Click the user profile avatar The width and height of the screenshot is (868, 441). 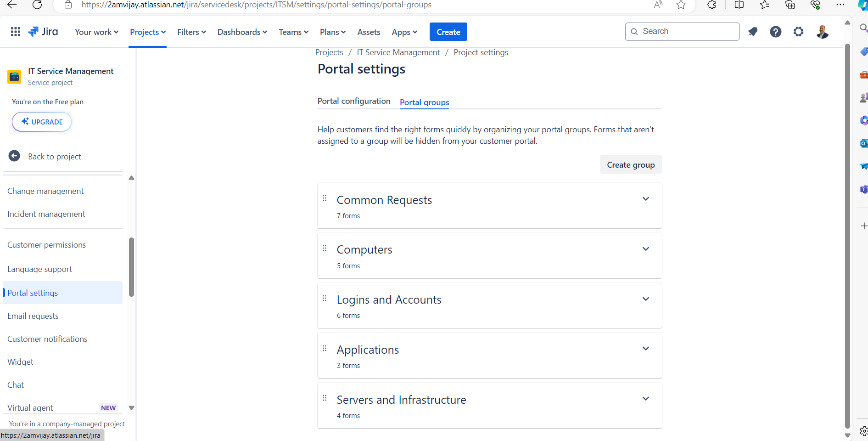tap(822, 31)
